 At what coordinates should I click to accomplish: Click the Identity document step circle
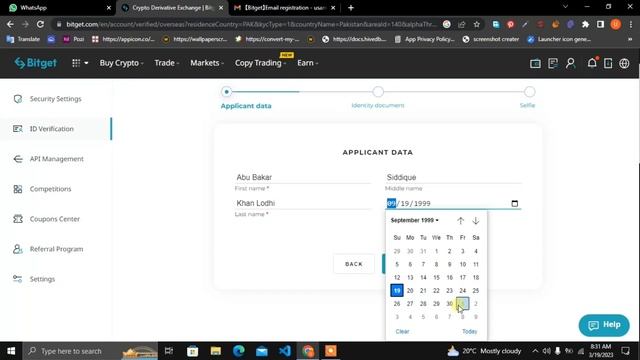(x=378, y=92)
